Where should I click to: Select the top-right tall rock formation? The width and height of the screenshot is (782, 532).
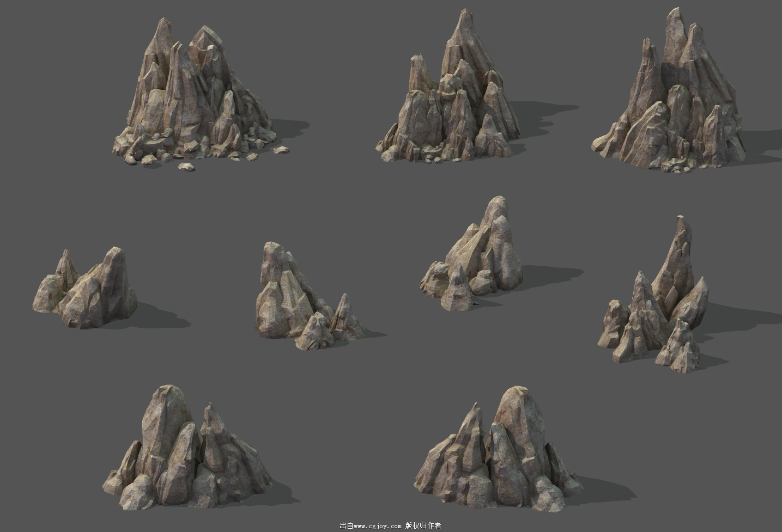point(669,90)
